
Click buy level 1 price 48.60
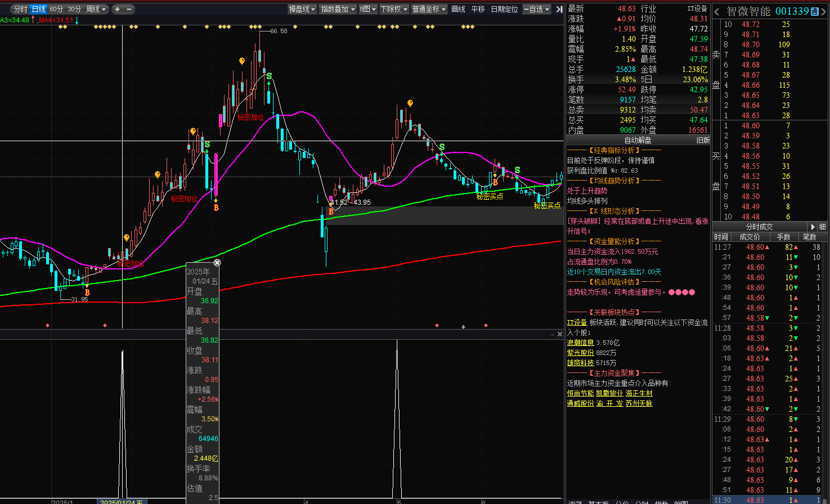tap(751, 125)
